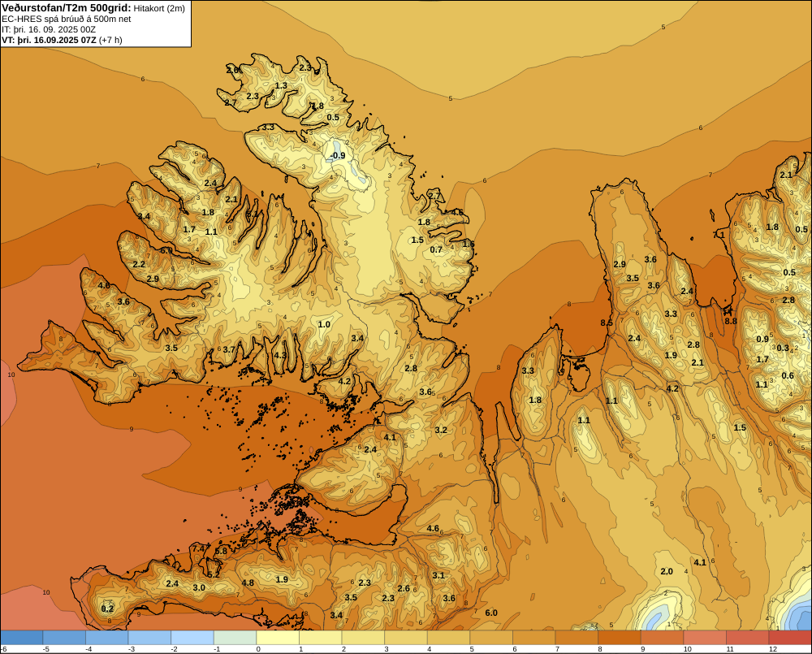Click the '0' tick label under the legend

pos(258,649)
